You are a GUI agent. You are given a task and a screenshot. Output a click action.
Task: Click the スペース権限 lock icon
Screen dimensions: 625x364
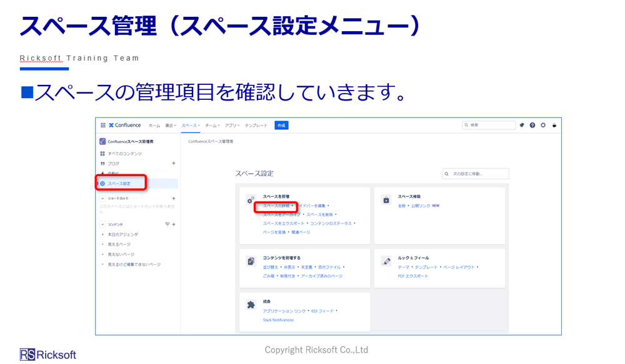coord(386,200)
